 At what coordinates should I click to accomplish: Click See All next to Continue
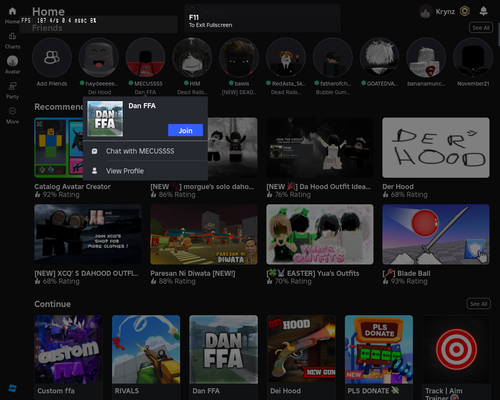click(478, 304)
